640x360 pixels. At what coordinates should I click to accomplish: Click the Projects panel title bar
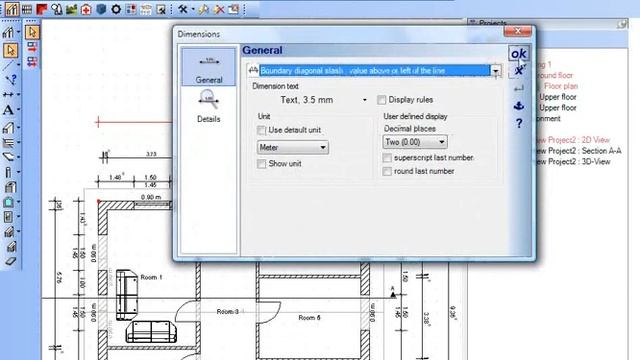point(547,24)
